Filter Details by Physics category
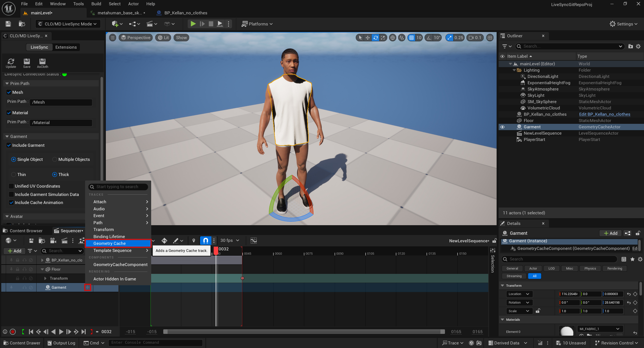644x348 pixels. point(590,269)
